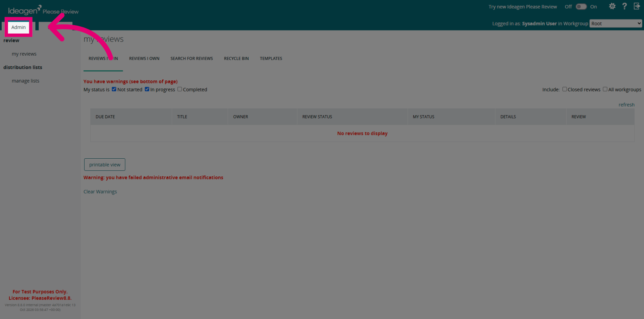Open manage lists in sidebar
Viewport: 644px width, 319px height.
(25, 81)
